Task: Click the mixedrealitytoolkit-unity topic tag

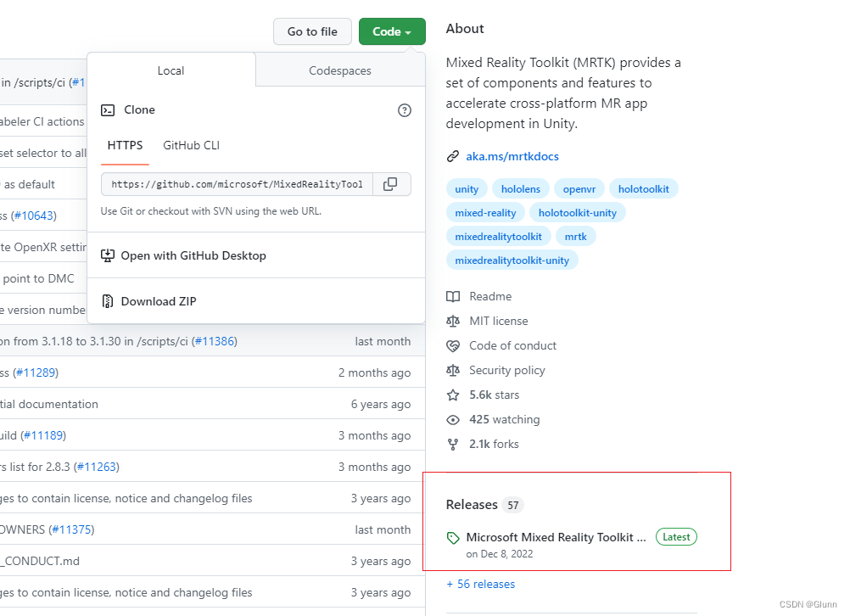Action: 512,260
